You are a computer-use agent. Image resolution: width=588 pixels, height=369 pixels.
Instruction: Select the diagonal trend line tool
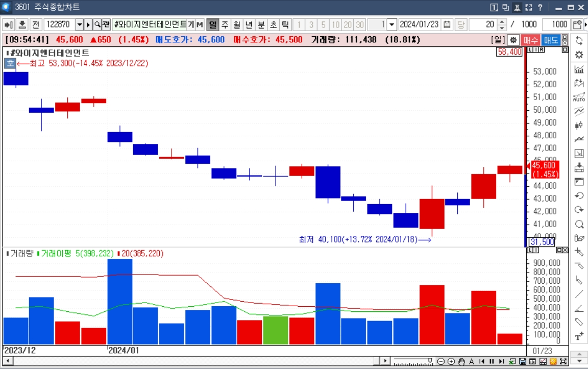point(579,294)
